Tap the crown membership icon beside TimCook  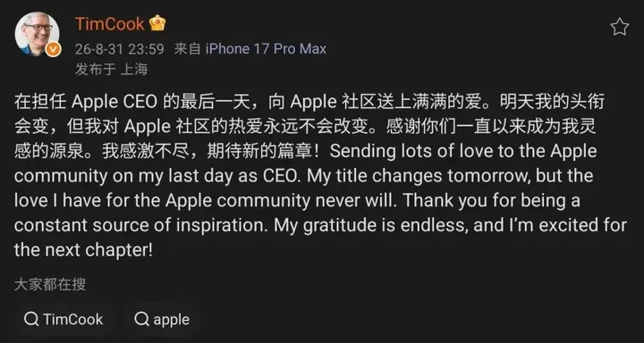coord(157,23)
